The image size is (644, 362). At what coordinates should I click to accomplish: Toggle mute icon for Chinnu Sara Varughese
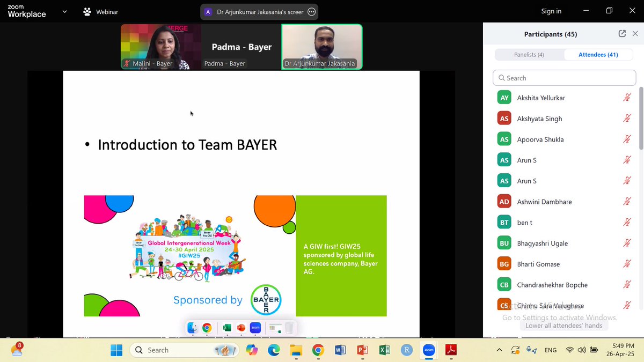coord(626,305)
